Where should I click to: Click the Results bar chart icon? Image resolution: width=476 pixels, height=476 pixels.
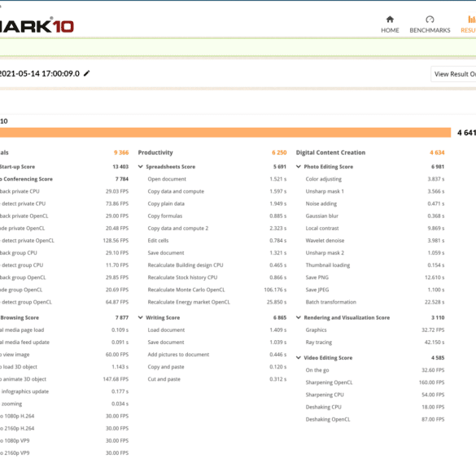click(471, 20)
